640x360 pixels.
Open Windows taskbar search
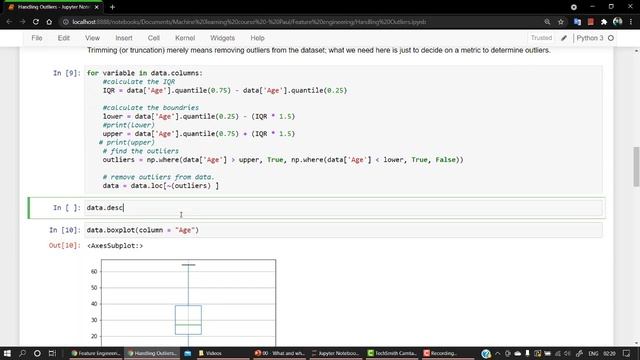(x=22, y=353)
